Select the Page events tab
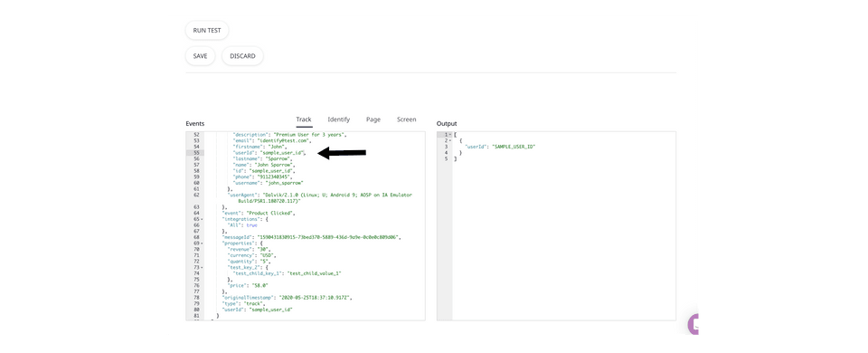Viewport: 868px width, 353px height. coord(373,119)
